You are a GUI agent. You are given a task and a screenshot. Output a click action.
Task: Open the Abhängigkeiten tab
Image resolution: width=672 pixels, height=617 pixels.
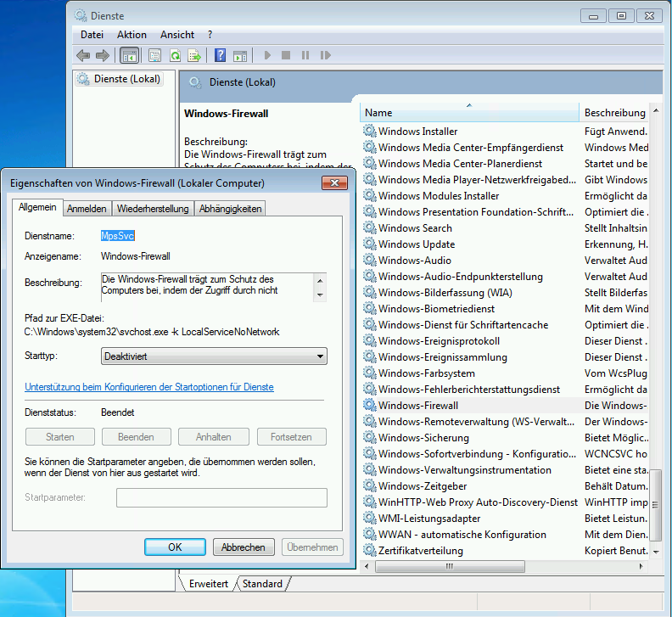pos(231,209)
